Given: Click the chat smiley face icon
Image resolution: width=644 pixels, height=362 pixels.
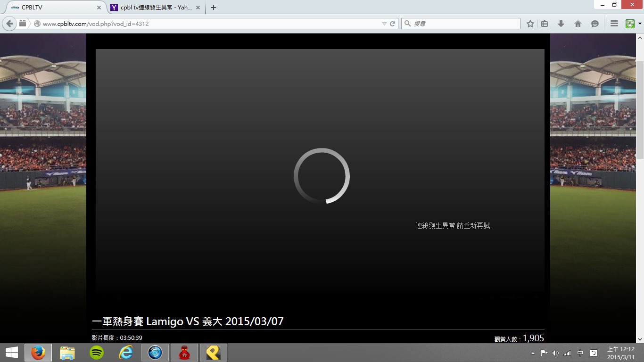Looking at the screenshot, I should click(x=595, y=24).
